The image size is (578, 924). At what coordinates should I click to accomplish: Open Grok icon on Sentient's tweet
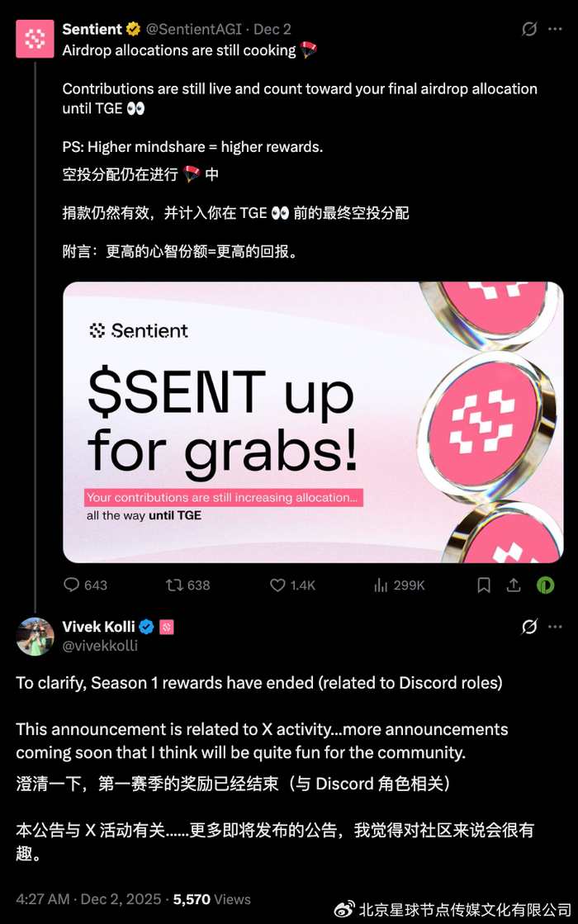pyautogui.click(x=529, y=29)
